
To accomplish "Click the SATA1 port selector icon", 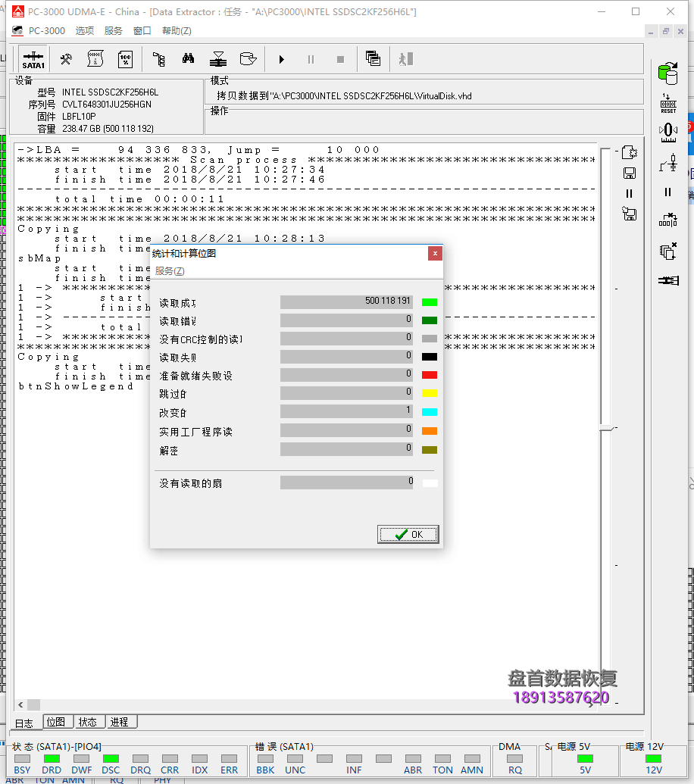I will [33, 59].
